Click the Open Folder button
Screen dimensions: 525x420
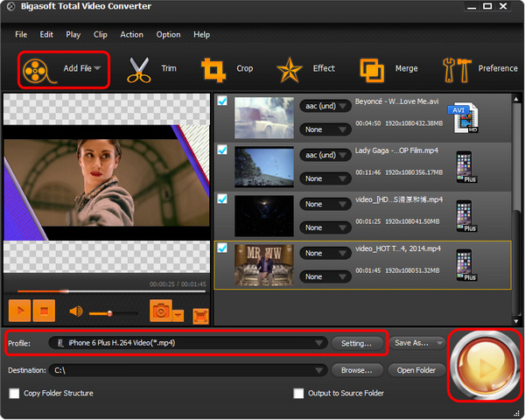416,370
